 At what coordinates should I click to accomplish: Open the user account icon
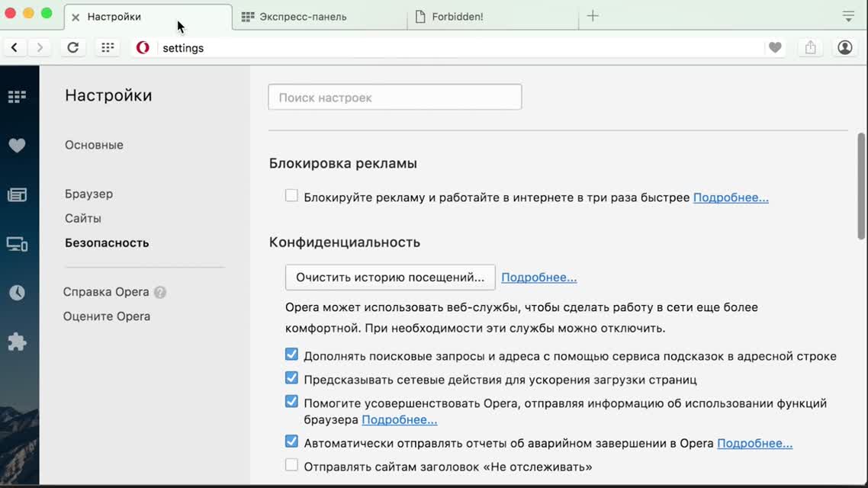pyautogui.click(x=845, y=47)
